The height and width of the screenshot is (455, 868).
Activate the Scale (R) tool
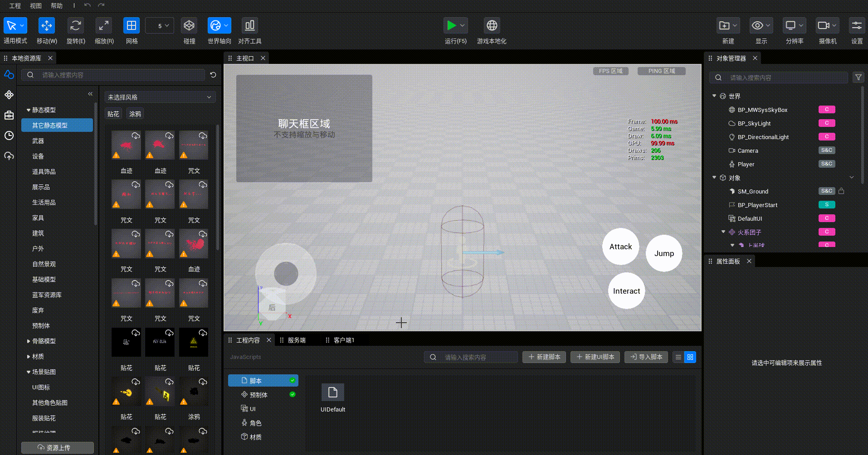pyautogui.click(x=104, y=26)
